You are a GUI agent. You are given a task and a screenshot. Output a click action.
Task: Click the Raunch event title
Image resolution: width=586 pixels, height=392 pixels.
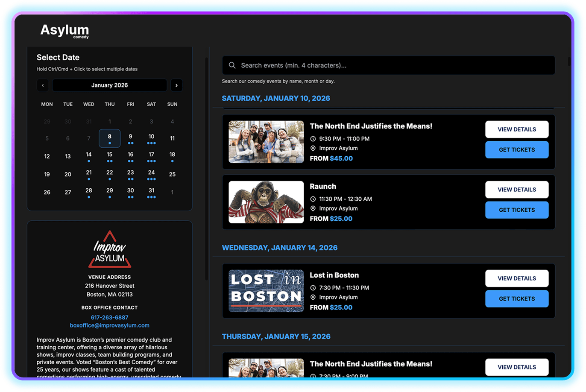click(323, 186)
